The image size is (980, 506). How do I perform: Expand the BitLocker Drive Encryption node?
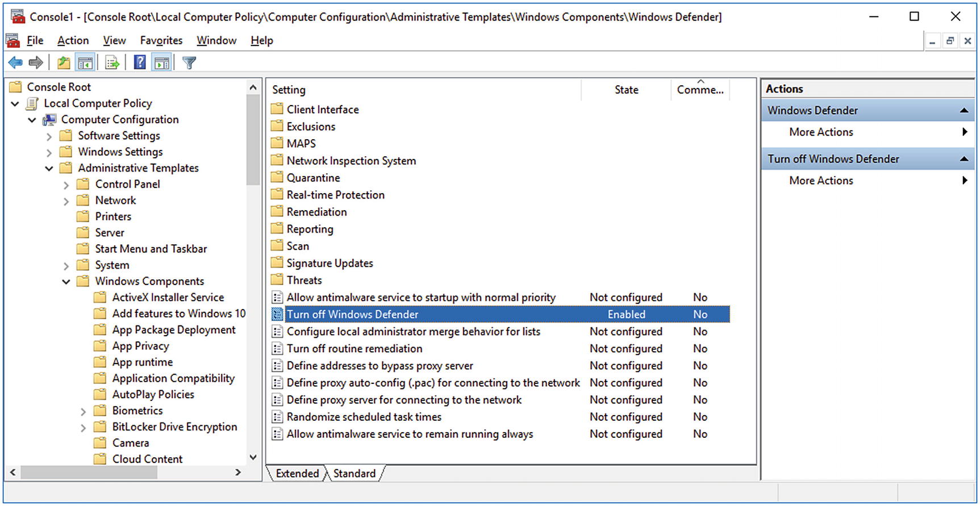(84, 428)
